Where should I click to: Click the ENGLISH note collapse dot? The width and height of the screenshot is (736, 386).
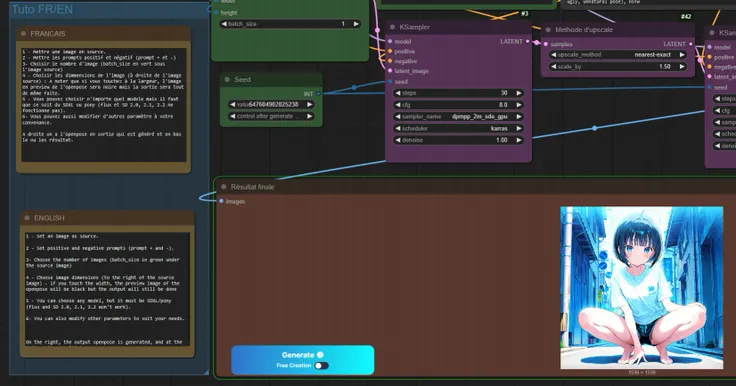27,218
